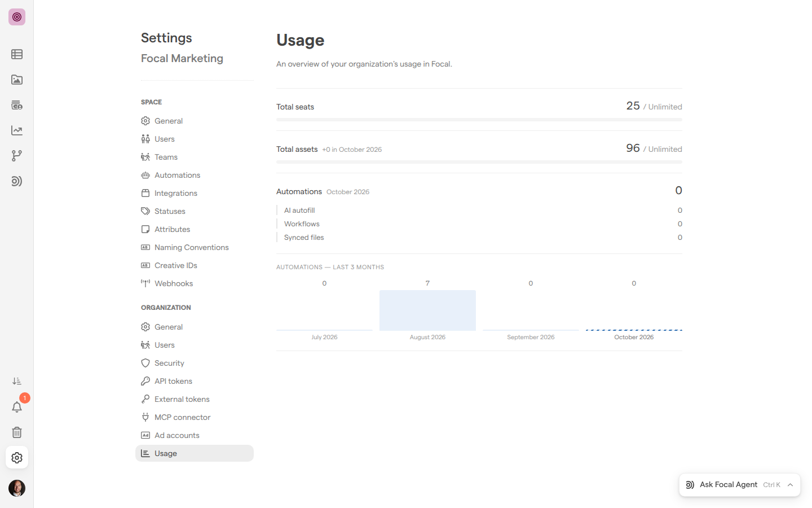The image size is (812, 508).
Task: Click the Ask Focal Agent button
Action: (x=739, y=485)
